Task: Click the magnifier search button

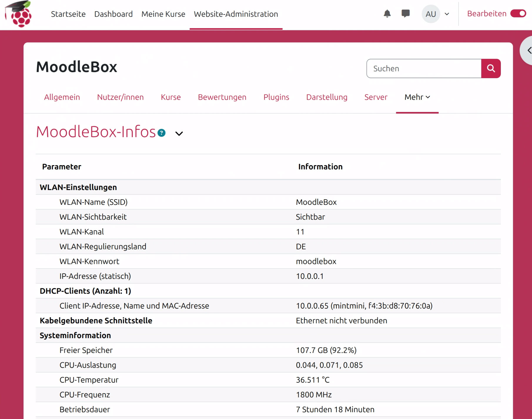Action: tap(491, 68)
